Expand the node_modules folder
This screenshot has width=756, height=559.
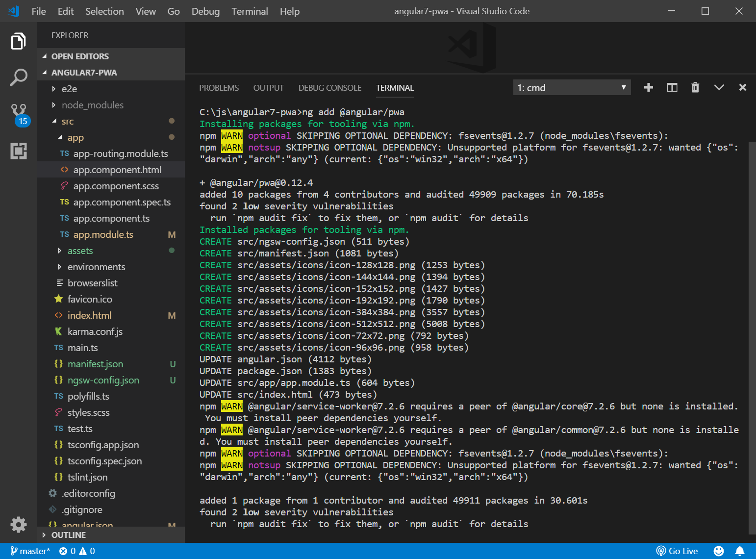coord(92,105)
